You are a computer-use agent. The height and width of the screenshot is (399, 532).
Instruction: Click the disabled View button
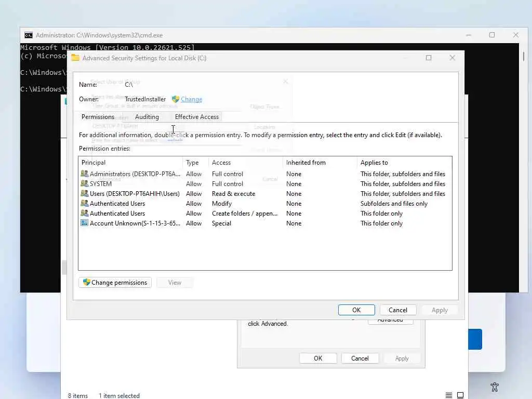[175, 282]
